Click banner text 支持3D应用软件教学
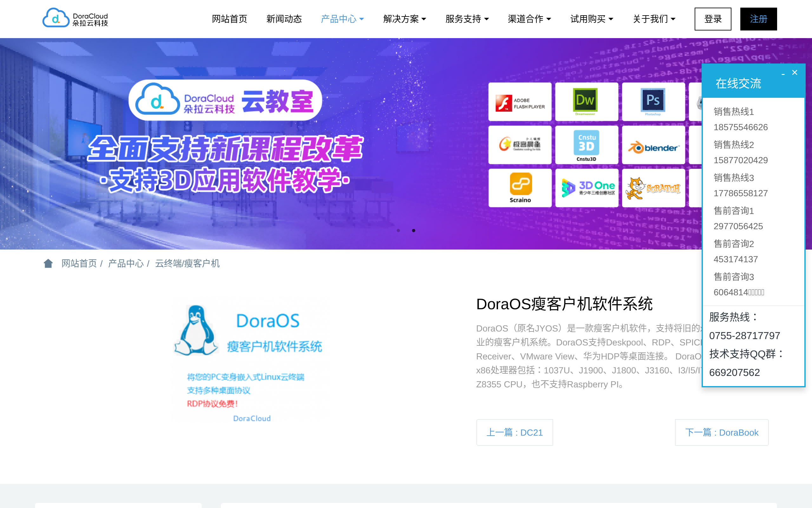 click(x=225, y=180)
